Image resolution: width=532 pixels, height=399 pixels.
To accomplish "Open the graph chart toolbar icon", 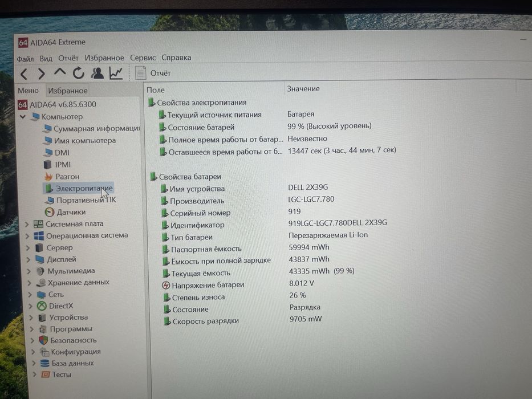I will 116,73.
